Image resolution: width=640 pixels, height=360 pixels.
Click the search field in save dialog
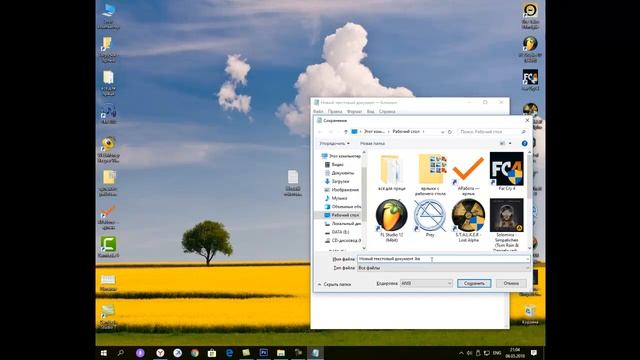tap(492, 132)
